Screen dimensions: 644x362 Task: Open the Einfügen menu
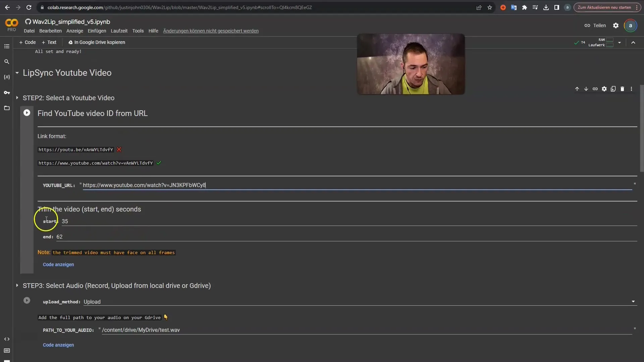[x=97, y=31]
